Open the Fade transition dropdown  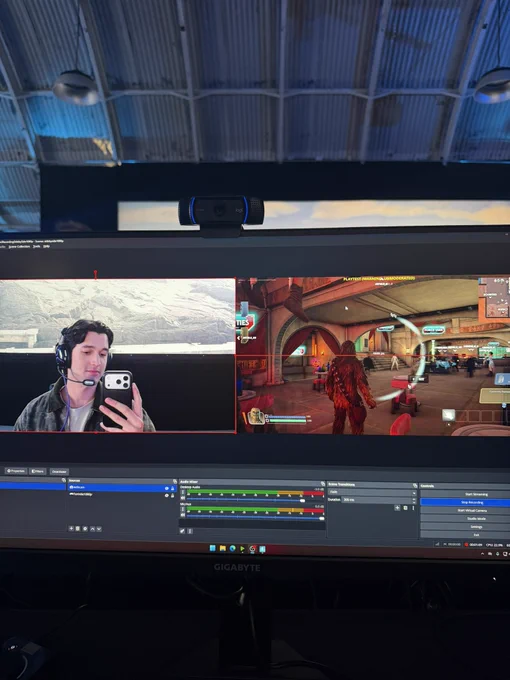coord(372,492)
